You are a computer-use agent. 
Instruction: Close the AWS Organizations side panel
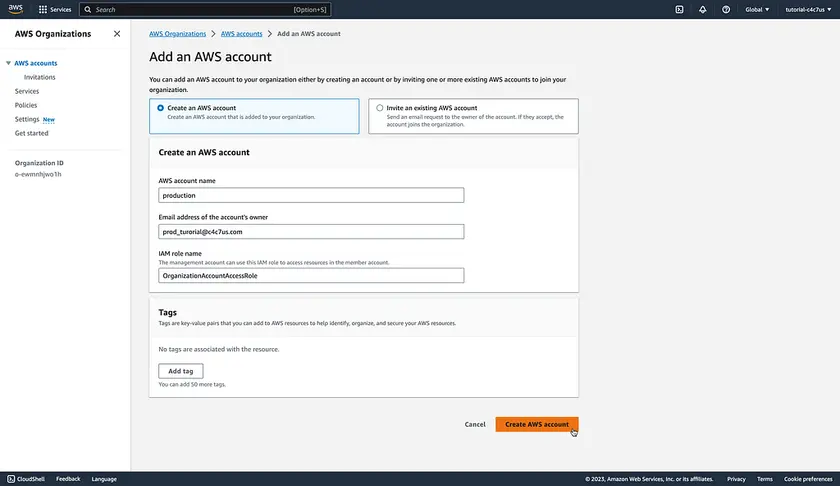click(x=117, y=34)
